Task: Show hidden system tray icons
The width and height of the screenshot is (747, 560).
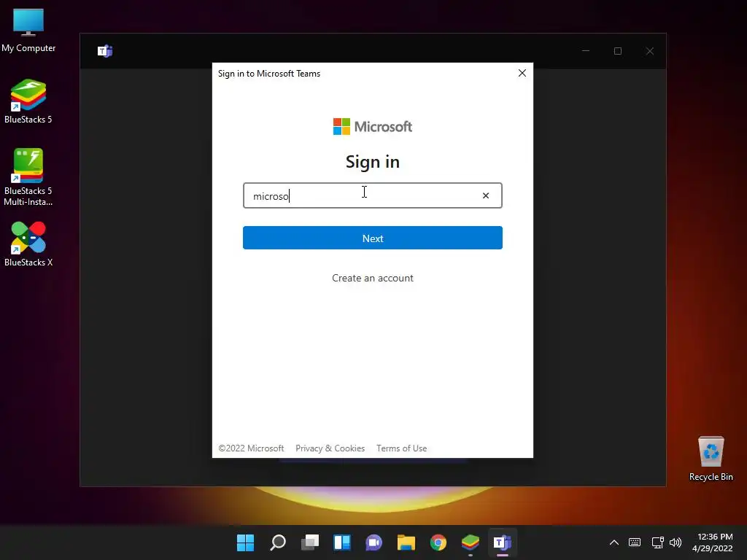Action: tap(614, 542)
